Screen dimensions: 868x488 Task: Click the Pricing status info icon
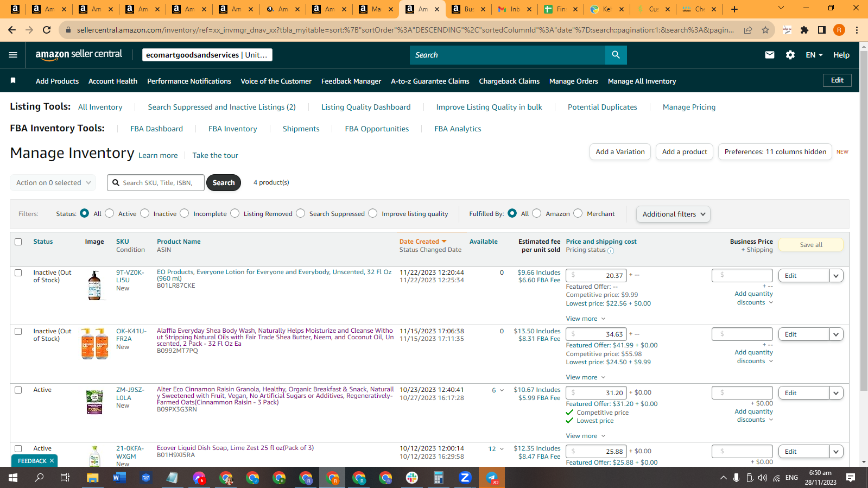[611, 251]
